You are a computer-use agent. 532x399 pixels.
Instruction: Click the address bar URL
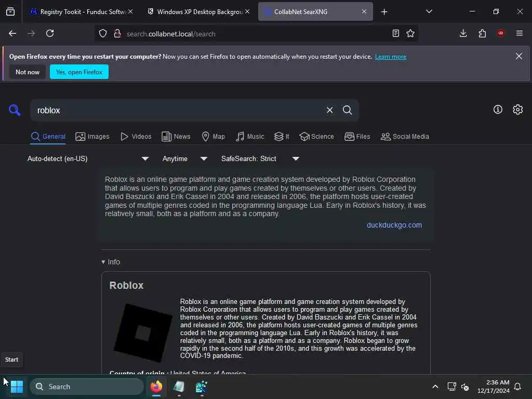pyautogui.click(x=170, y=34)
